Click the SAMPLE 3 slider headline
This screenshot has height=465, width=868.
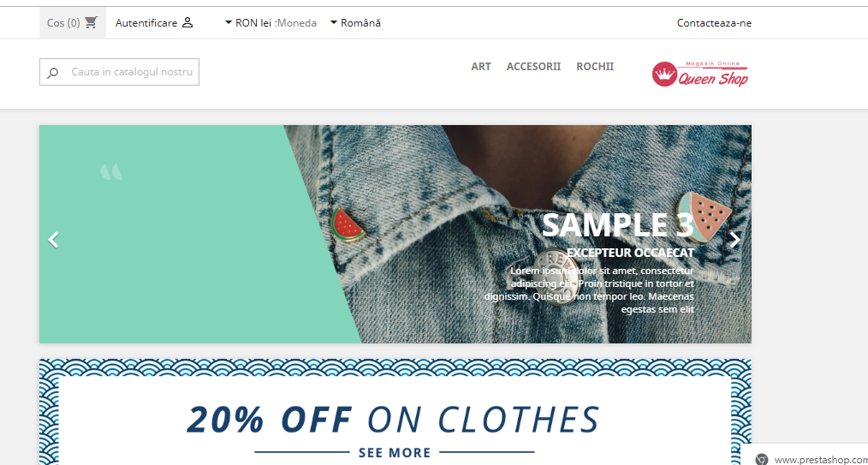point(618,224)
